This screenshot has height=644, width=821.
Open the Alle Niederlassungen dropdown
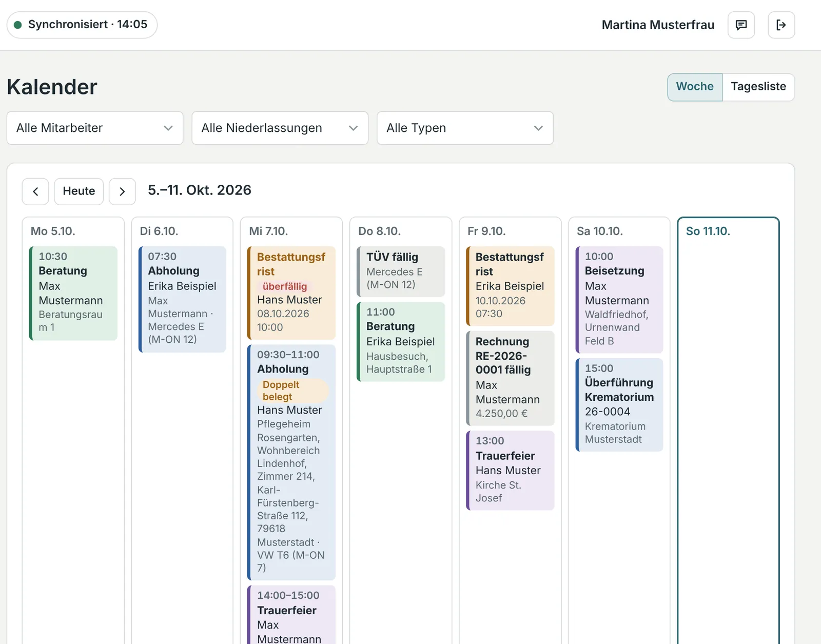[x=280, y=128]
